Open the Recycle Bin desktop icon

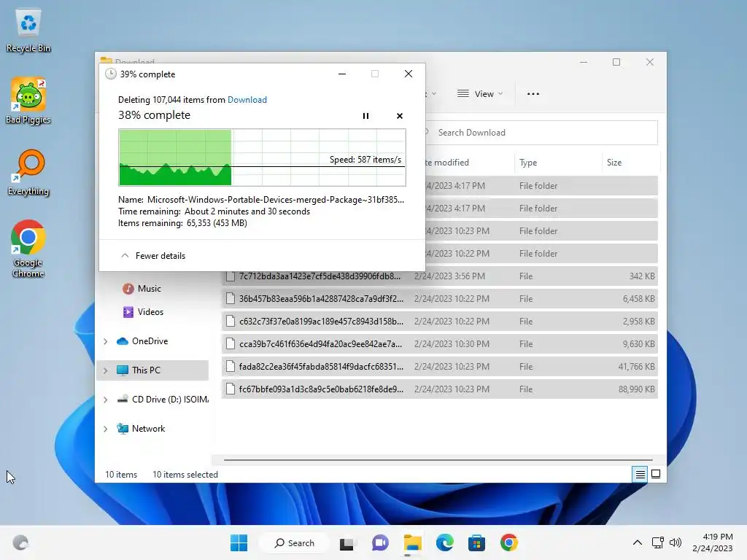[x=28, y=31]
